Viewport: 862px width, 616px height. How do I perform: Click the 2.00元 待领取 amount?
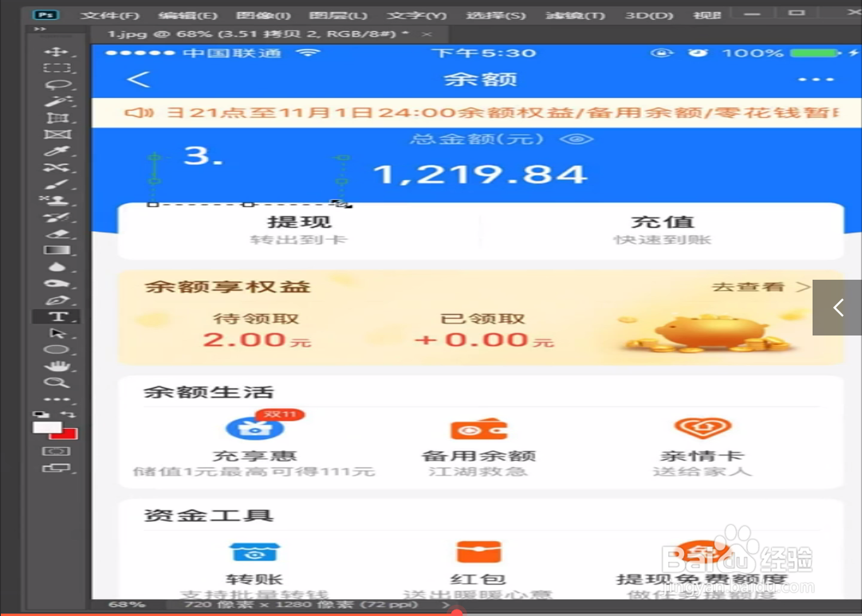(x=256, y=339)
